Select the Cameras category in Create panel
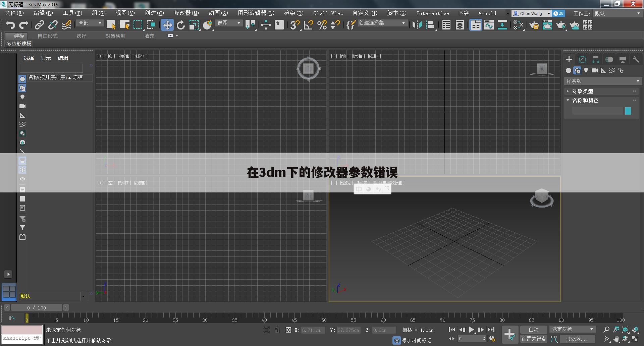The width and height of the screenshot is (644, 346). pos(595,70)
